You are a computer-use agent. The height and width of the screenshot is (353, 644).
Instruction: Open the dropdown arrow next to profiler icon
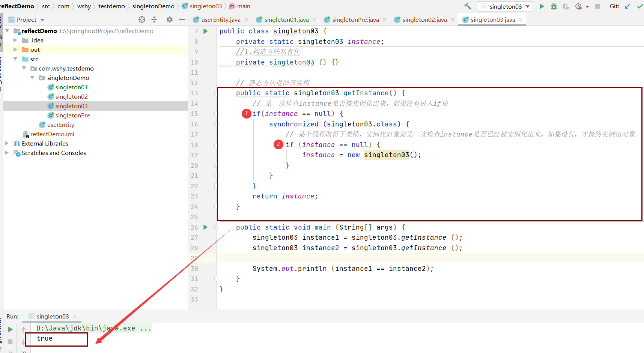587,7
